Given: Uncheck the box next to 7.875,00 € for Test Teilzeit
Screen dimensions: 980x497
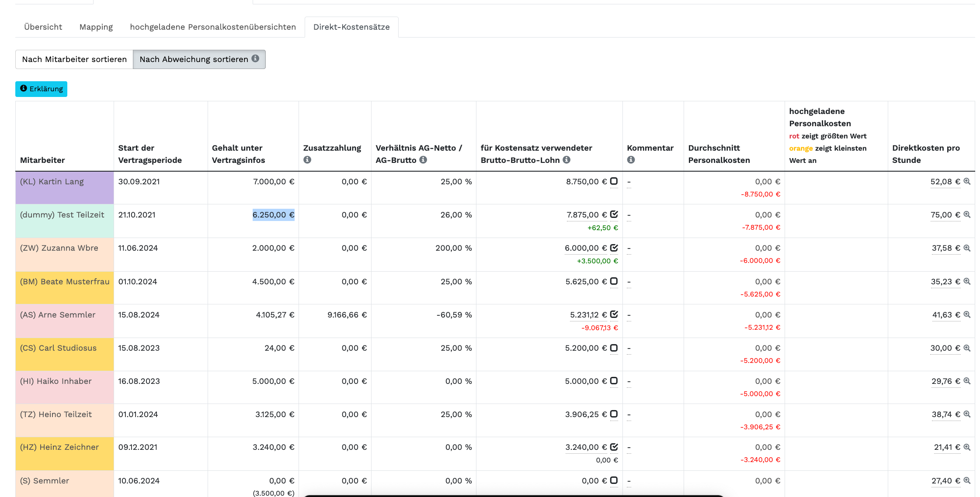Looking at the screenshot, I should 614,214.
